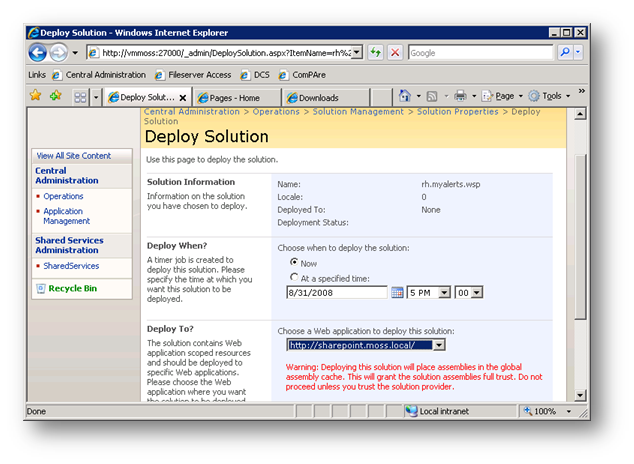Image resolution: width=634 pixels, height=464 pixels.
Task: Click the Google search box
Action: pyautogui.click(x=480, y=53)
